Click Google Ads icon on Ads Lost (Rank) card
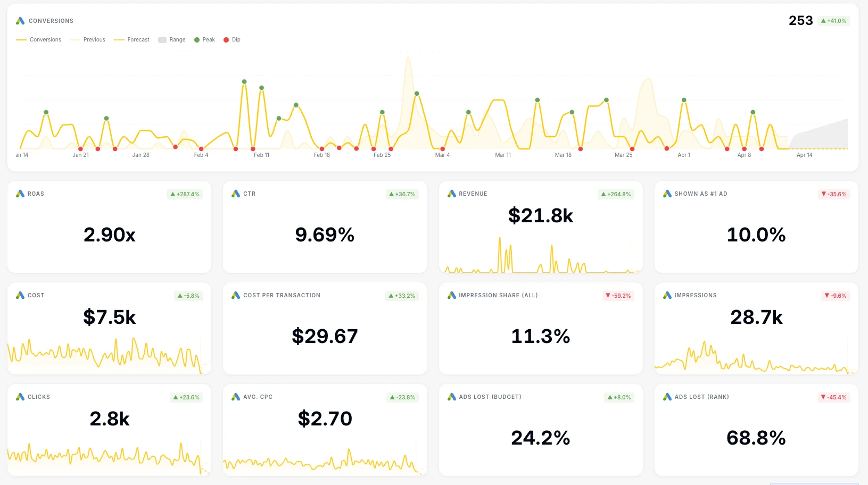Image resolution: width=868 pixels, height=485 pixels. tap(667, 397)
